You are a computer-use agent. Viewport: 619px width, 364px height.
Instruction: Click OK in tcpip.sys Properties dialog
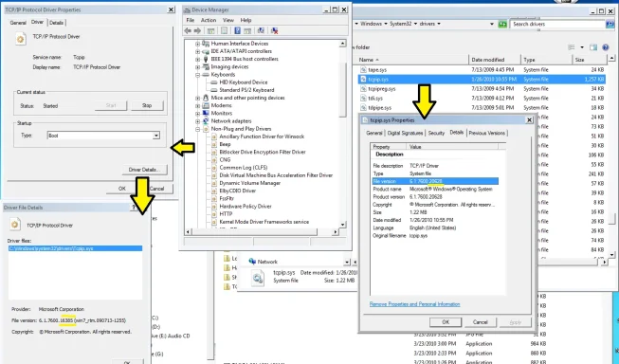click(446, 322)
